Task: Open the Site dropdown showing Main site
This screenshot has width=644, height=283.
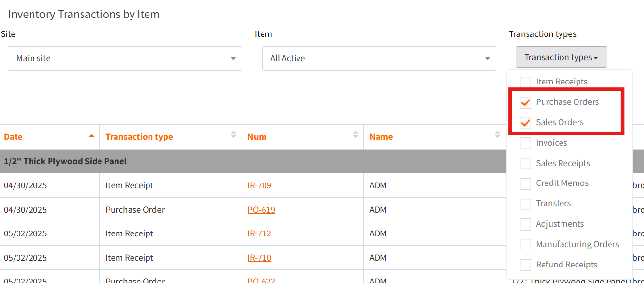Action: click(x=125, y=58)
